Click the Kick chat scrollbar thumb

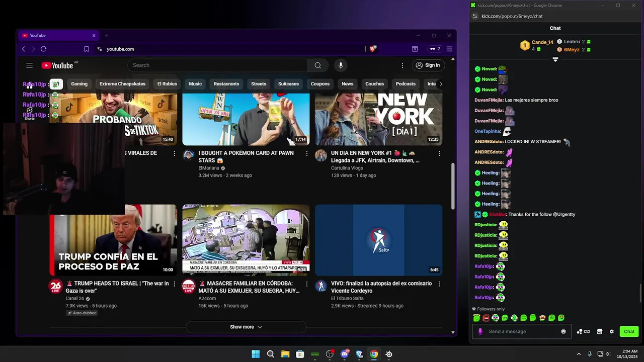point(640,293)
